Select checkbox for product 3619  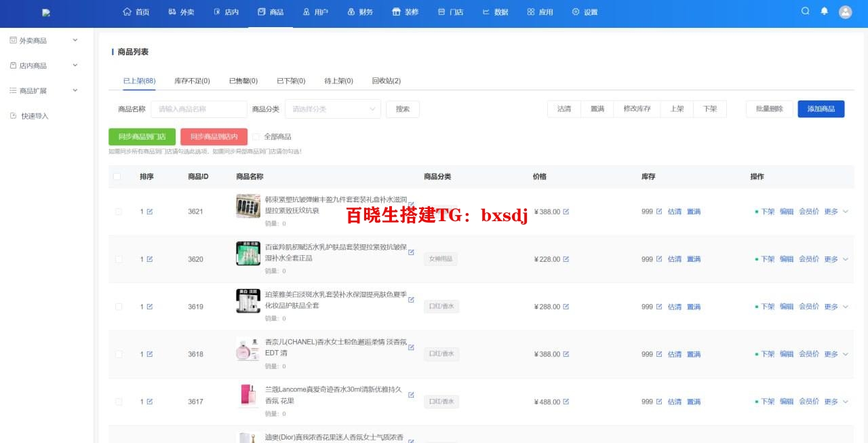point(119,307)
